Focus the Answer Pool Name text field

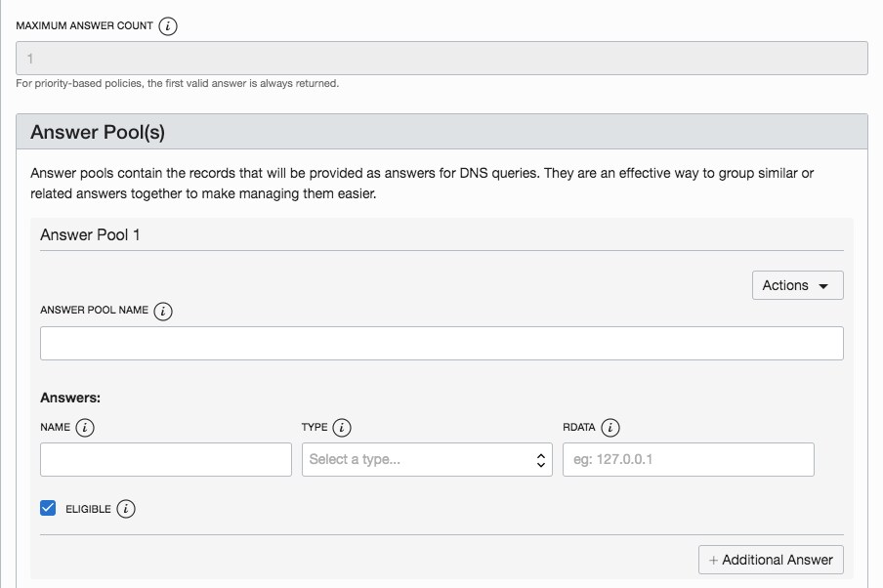pyautogui.click(x=441, y=344)
